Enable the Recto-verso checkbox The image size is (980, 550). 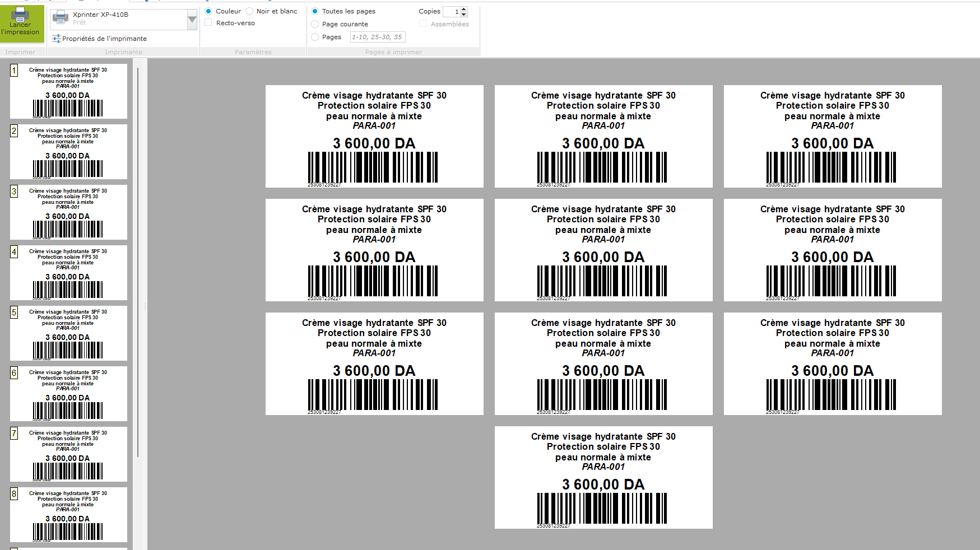[208, 23]
